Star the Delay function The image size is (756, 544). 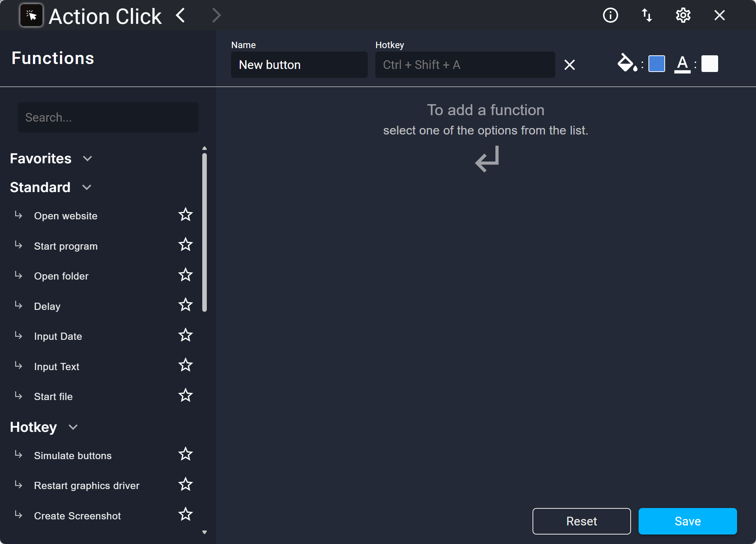tap(185, 305)
